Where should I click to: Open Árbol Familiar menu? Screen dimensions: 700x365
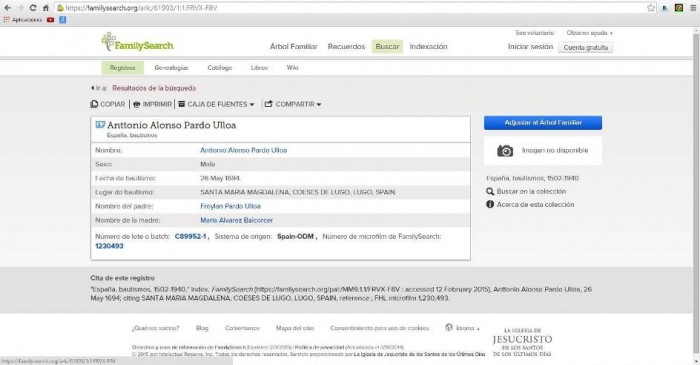coord(293,46)
